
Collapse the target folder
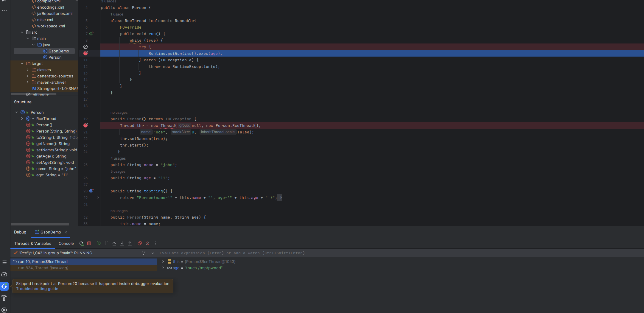pos(22,63)
